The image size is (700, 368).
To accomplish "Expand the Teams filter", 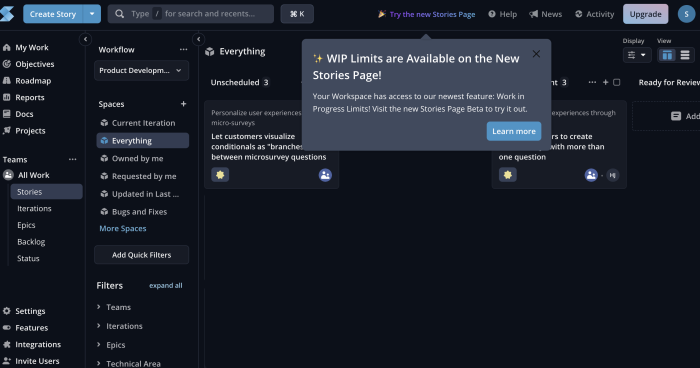I will (114, 307).
